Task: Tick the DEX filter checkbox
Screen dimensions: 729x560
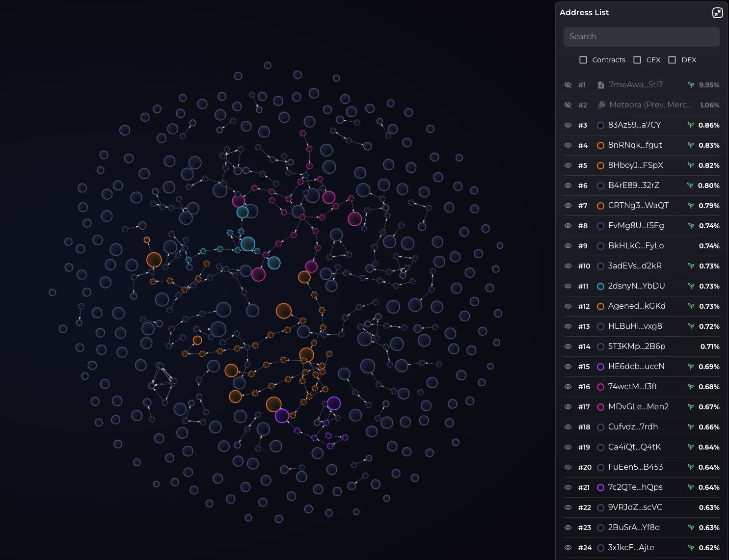Action: [x=672, y=60]
